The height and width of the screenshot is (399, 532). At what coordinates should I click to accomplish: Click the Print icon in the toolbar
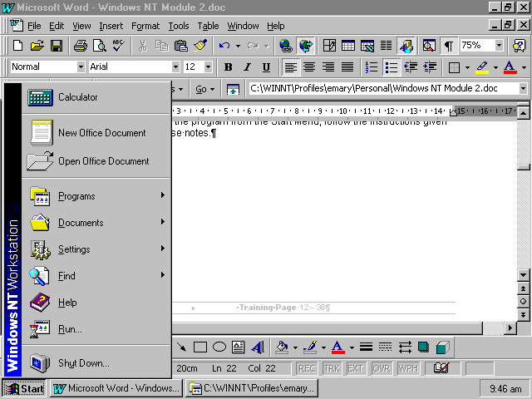tap(80, 46)
